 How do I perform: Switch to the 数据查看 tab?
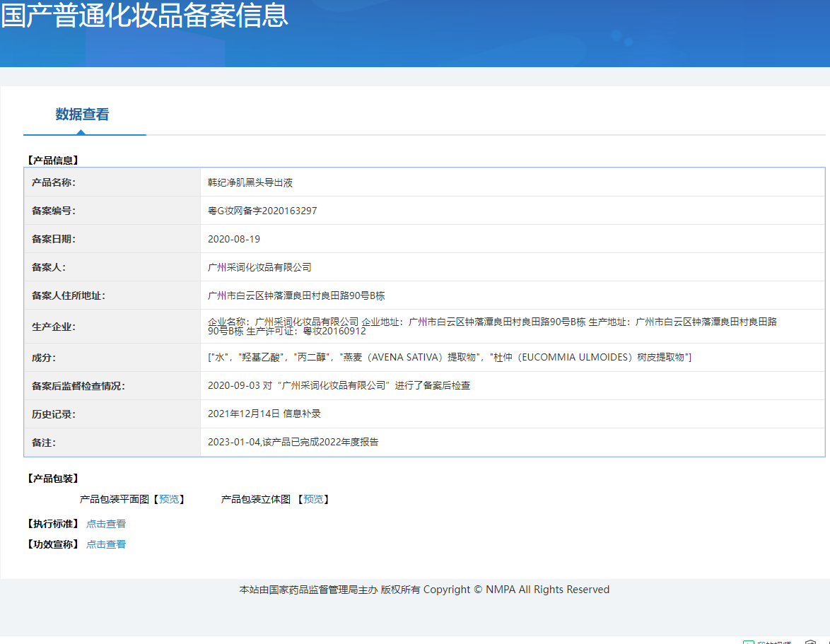click(x=82, y=115)
